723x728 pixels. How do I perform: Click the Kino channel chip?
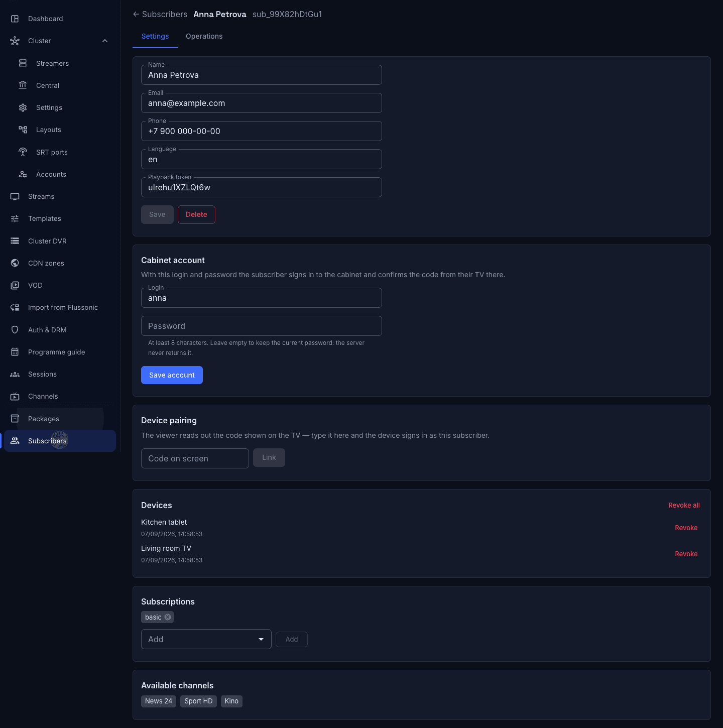click(231, 701)
